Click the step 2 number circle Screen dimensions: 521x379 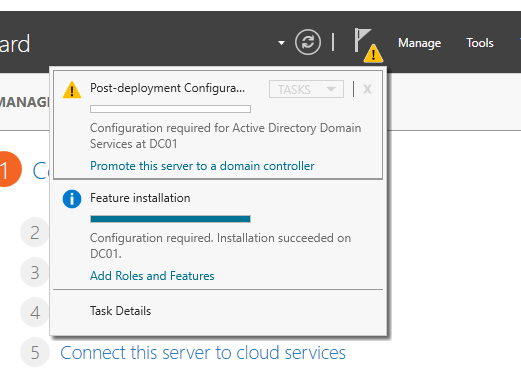point(35,232)
